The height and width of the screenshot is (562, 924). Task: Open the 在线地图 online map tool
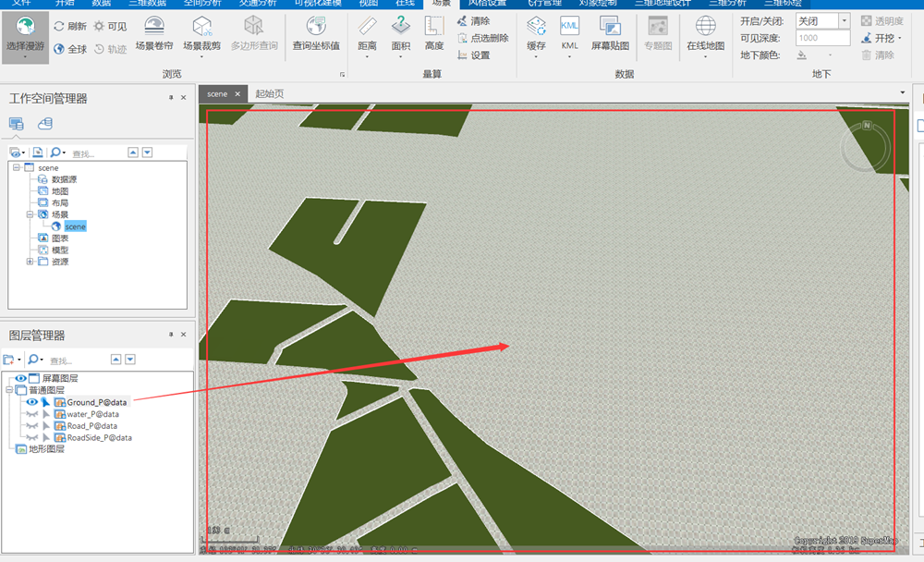pos(705,34)
